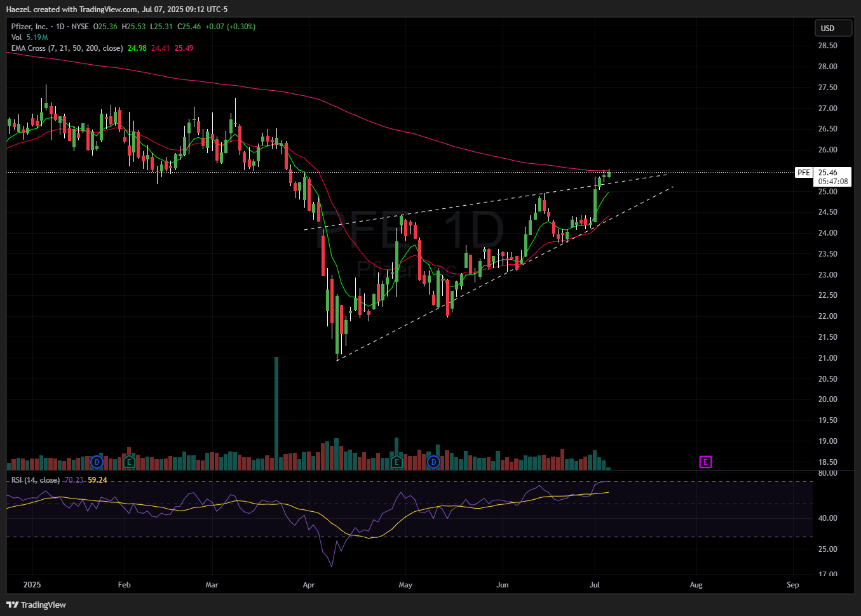Click the header text 'HaezeL created with TradingView.com'
Screen dimensions: 861x616
[x=72, y=9]
